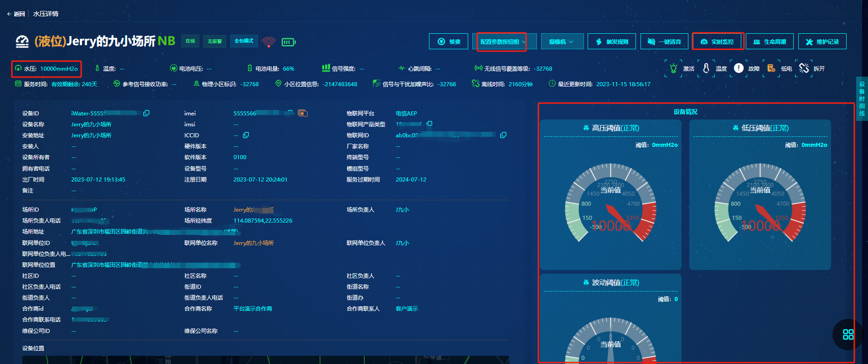
Task: Click the 高压阈值 gauge chart
Action: pyautogui.click(x=611, y=203)
